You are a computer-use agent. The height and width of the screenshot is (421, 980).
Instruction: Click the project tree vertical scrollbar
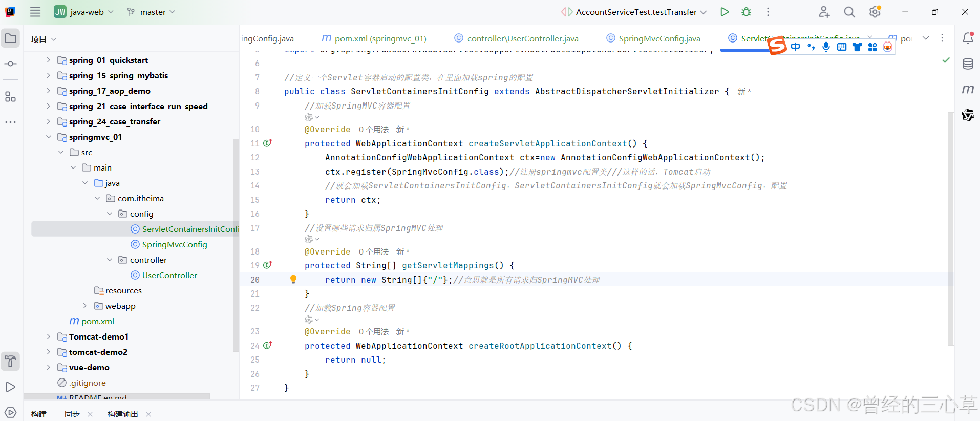236,245
